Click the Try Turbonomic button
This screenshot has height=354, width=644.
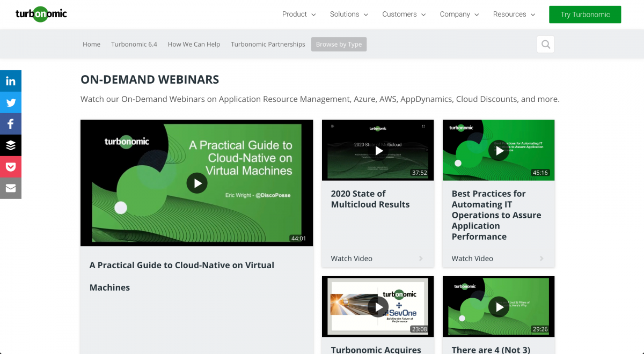585,14
